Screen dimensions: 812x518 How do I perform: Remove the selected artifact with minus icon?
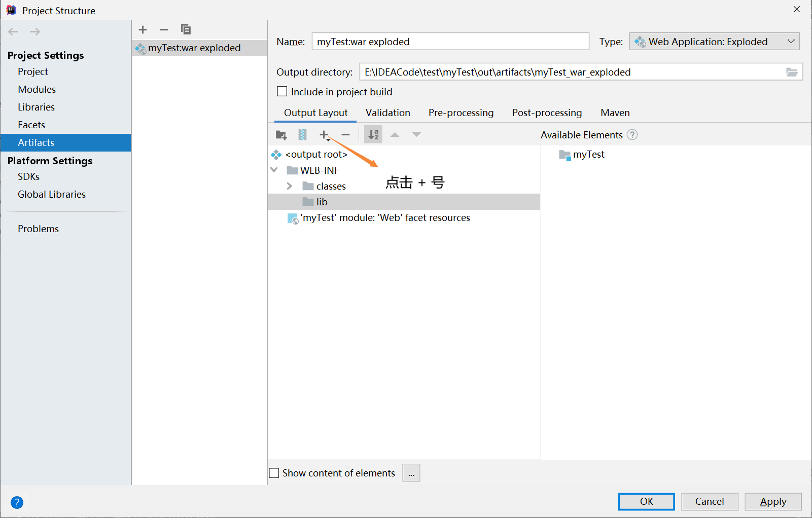click(x=164, y=29)
